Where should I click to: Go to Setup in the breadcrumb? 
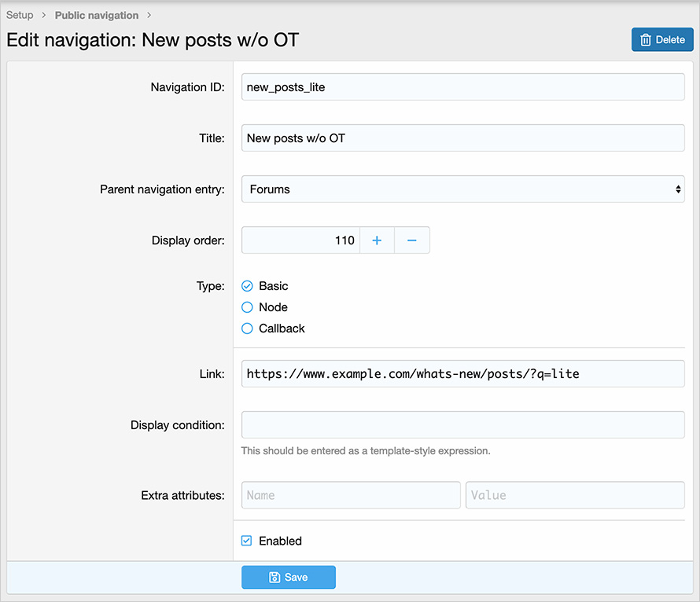pyautogui.click(x=20, y=15)
